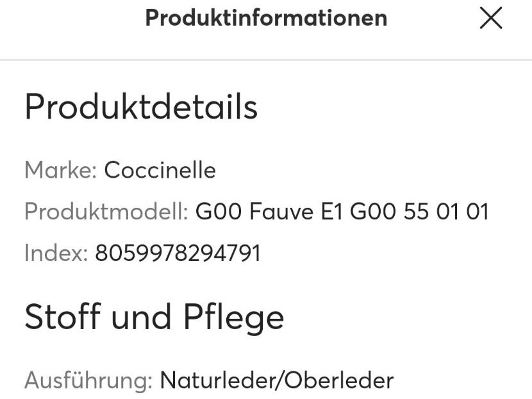Tap the Stoff und Pflege heading
Viewport: 532px width, 399px height.
point(154,317)
